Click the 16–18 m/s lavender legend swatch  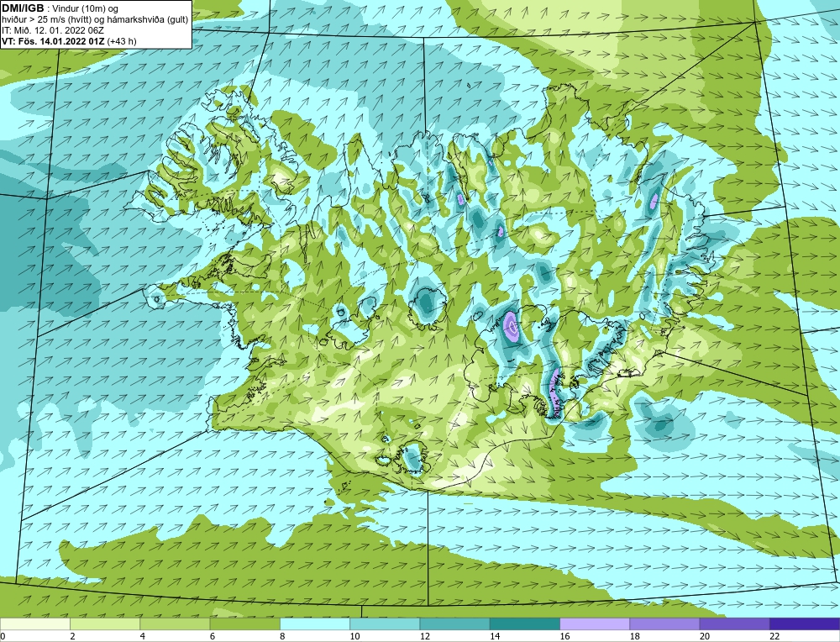tap(595, 624)
